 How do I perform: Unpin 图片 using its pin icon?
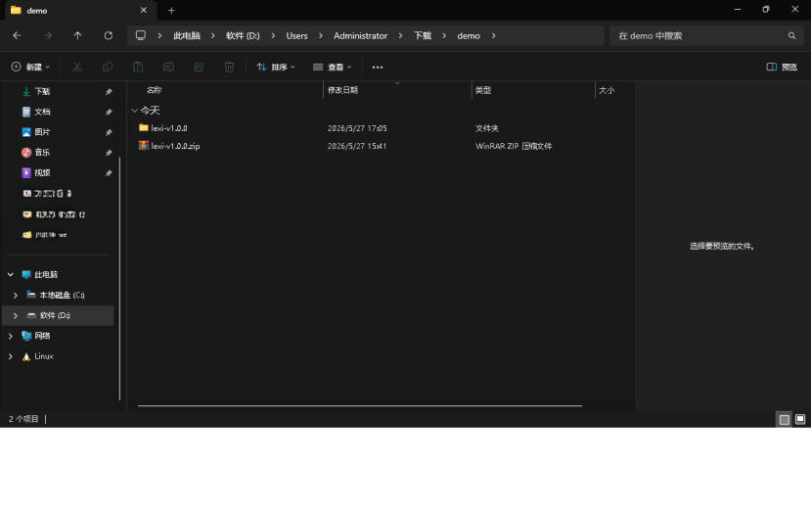(x=109, y=132)
